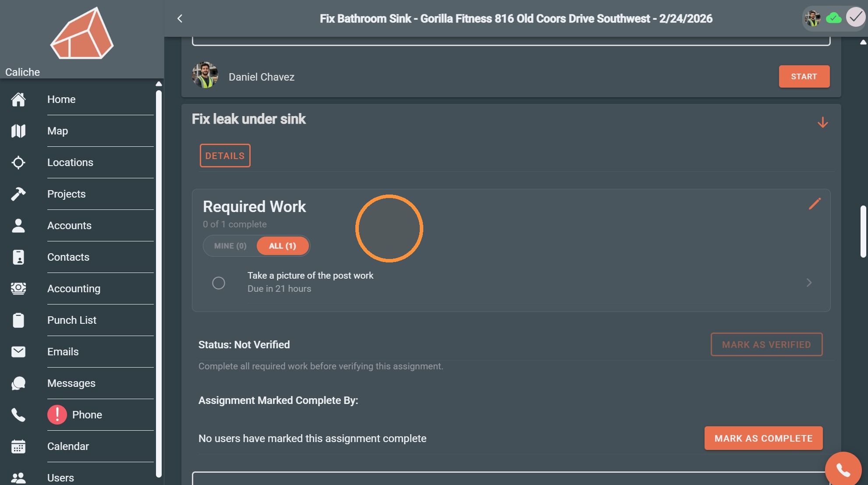
Task: Switch filter to MINE (0)
Action: point(230,246)
